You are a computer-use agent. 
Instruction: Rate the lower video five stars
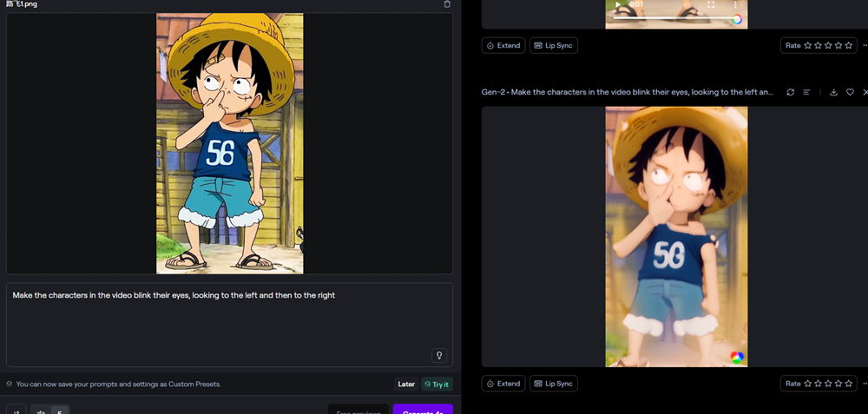pyautogui.click(x=849, y=384)
